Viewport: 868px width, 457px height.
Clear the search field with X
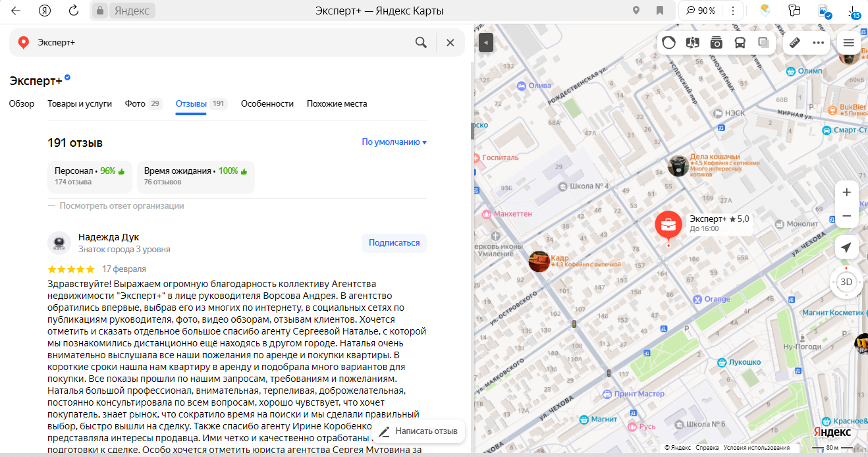(x=450, y=43)
